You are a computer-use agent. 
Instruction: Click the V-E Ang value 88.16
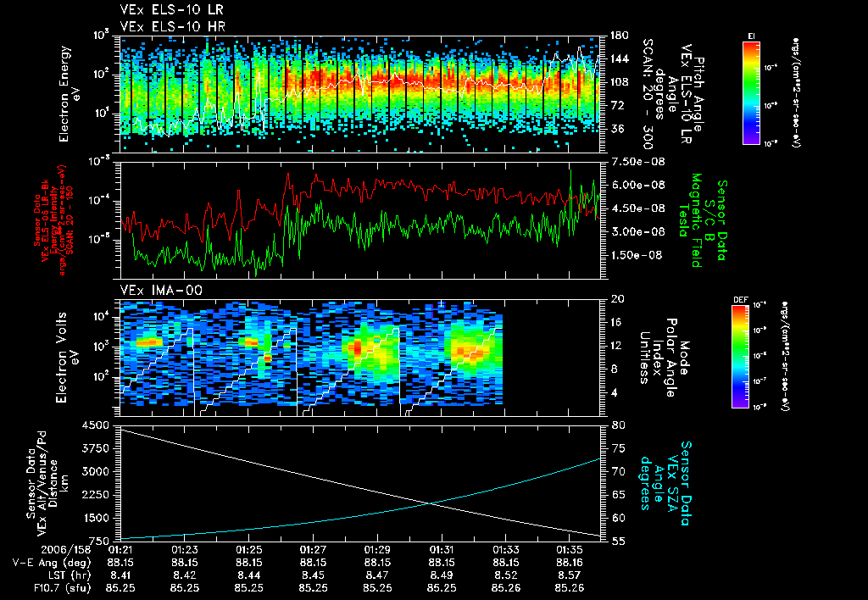click(570, 563)
